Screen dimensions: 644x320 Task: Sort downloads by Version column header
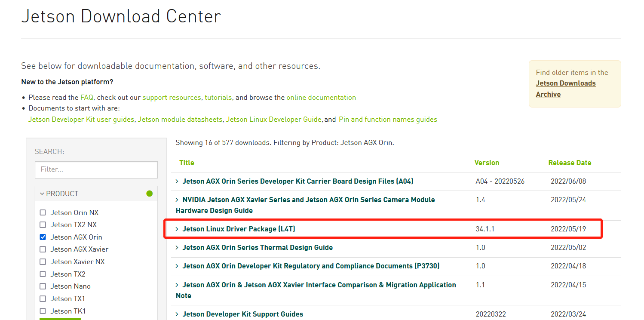pos(487,163)
